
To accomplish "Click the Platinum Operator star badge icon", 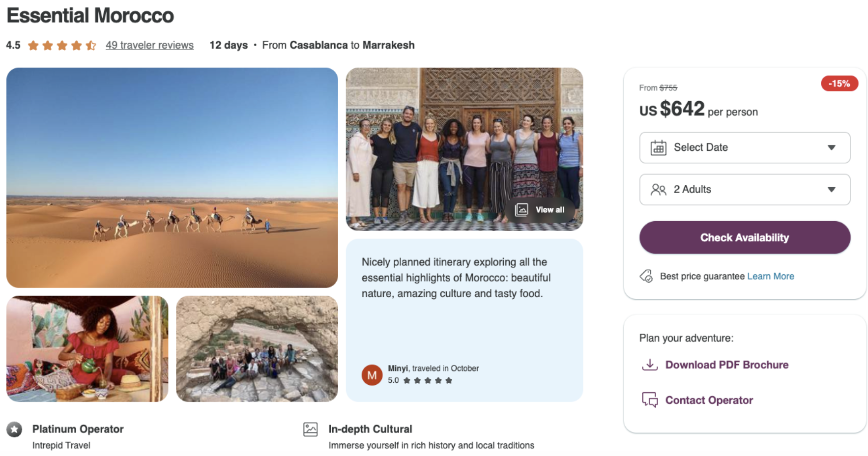I will point(15,430).
